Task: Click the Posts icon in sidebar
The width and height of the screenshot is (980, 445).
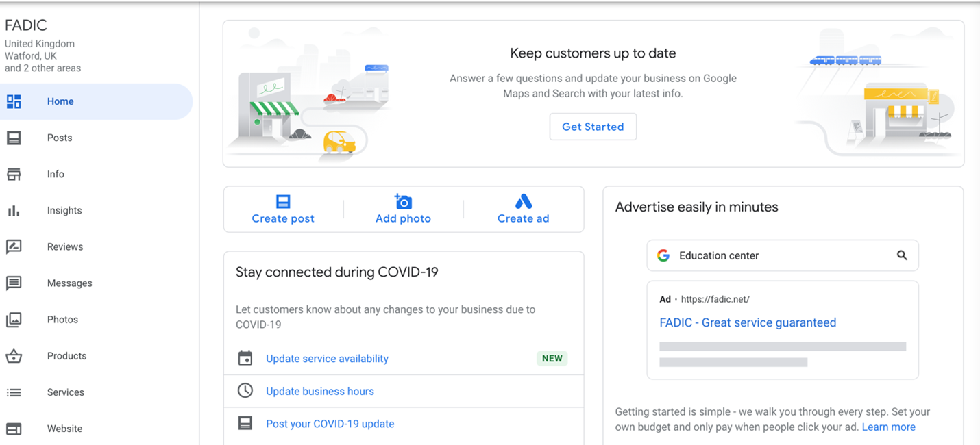Action: pyautogui.click(x=14, y=138)
